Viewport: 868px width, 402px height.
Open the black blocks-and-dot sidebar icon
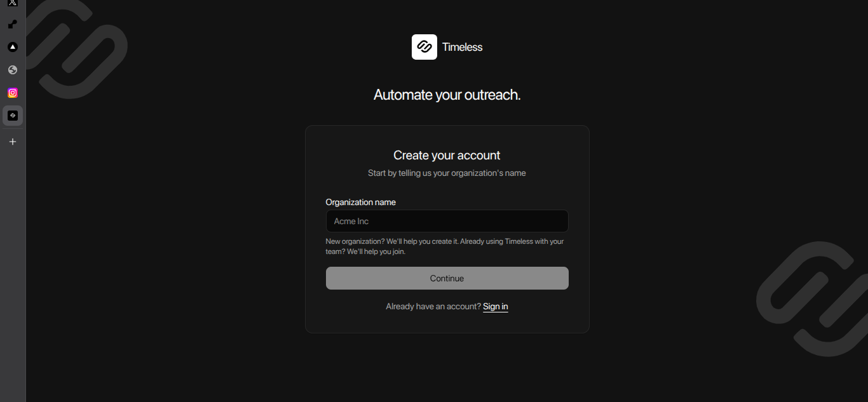[x=12, y=24]
